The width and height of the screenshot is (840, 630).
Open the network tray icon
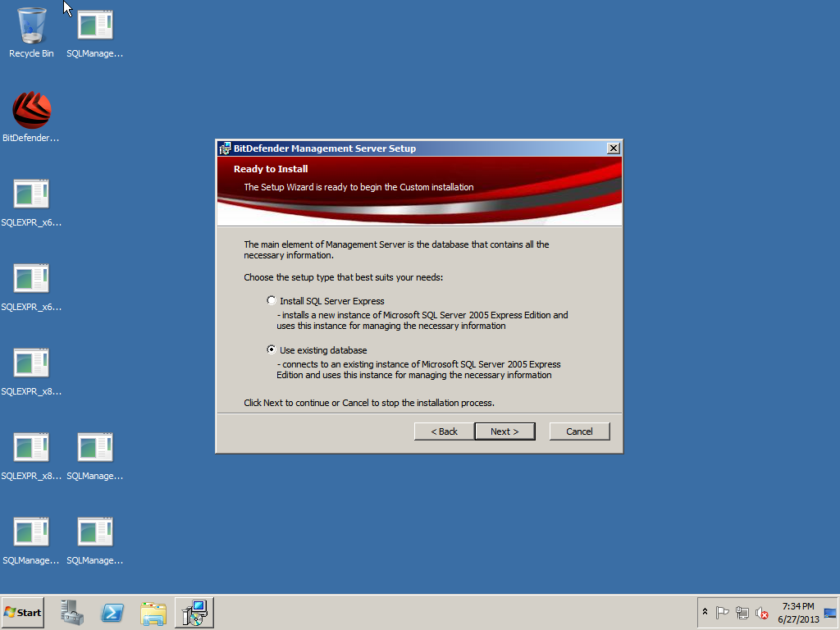(x=742, y=612)
